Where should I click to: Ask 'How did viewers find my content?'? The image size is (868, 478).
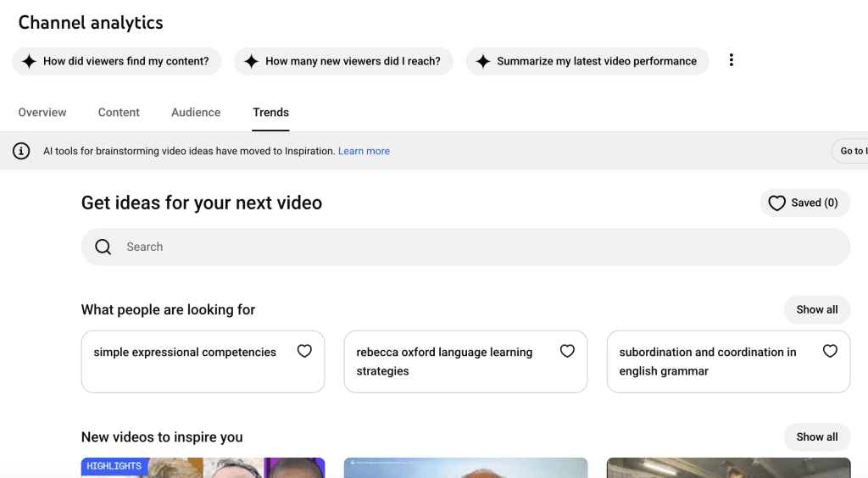pos(116,61)
